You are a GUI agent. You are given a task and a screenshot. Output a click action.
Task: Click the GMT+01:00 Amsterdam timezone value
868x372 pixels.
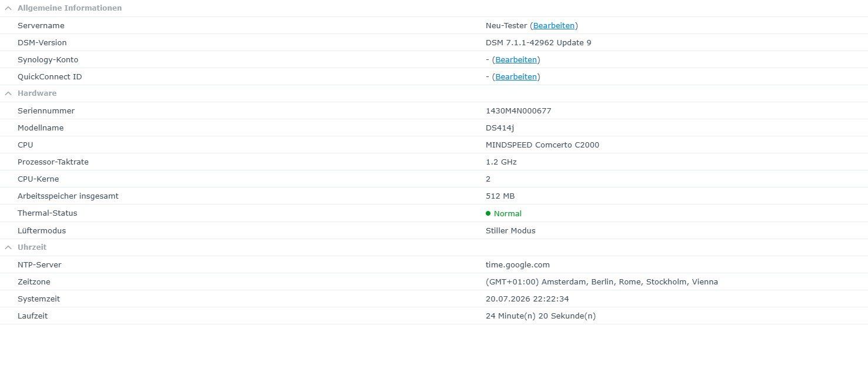(602, 282)
